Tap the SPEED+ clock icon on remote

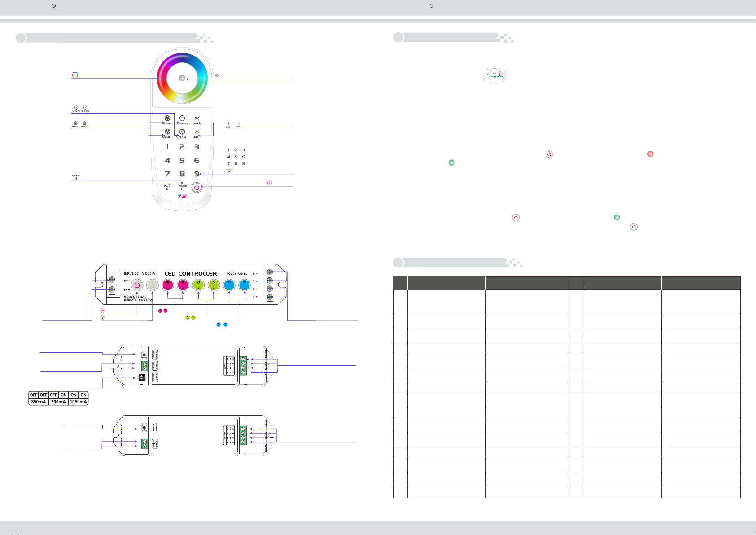[182, 118]
